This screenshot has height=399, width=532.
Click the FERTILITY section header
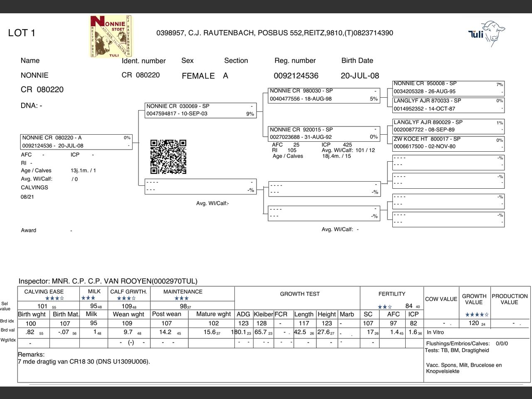pos(392,294)
